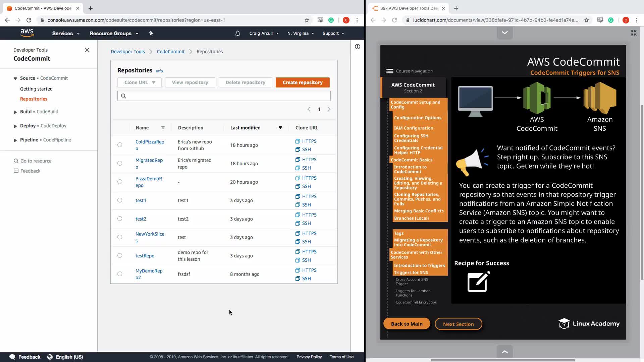Select the ColdPizzaRepo radio button
Image resolution: width=644 pixels, height=362 pixels.
[x=120, y=145]
